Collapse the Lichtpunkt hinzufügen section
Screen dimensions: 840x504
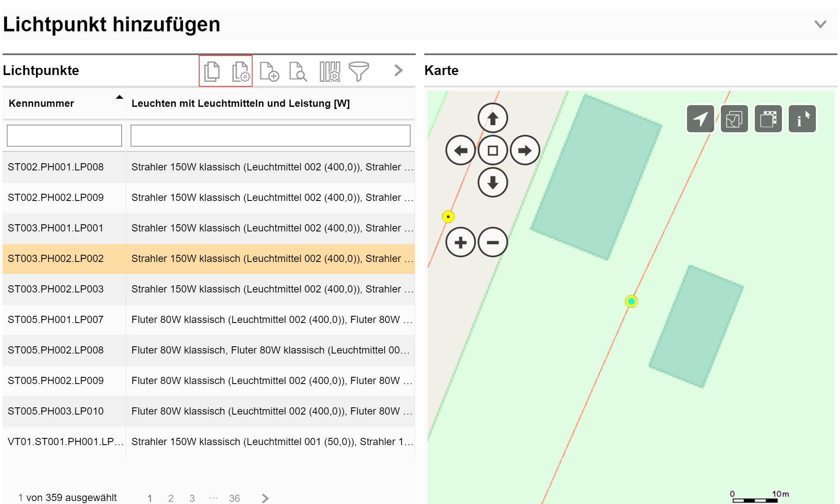[820, 24]
